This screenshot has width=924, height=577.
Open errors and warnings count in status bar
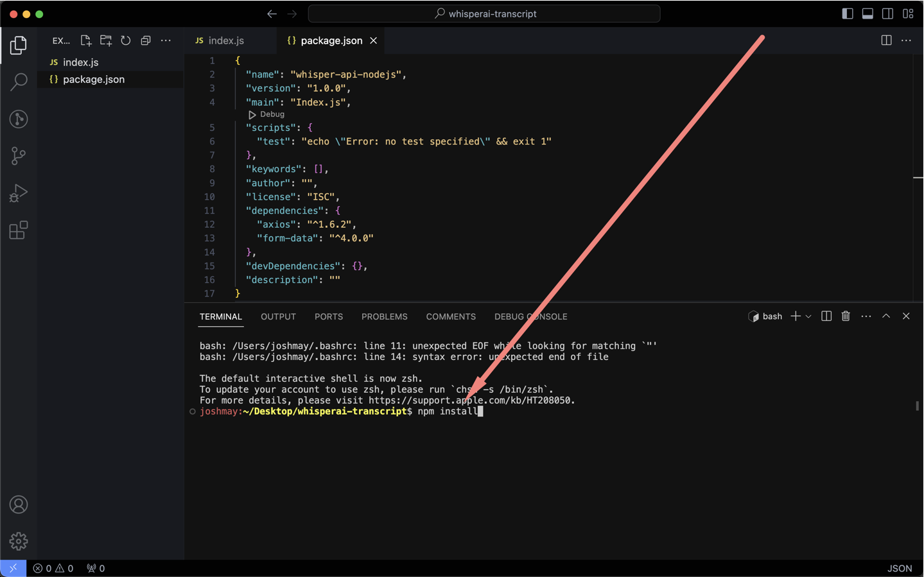(53, 569)
